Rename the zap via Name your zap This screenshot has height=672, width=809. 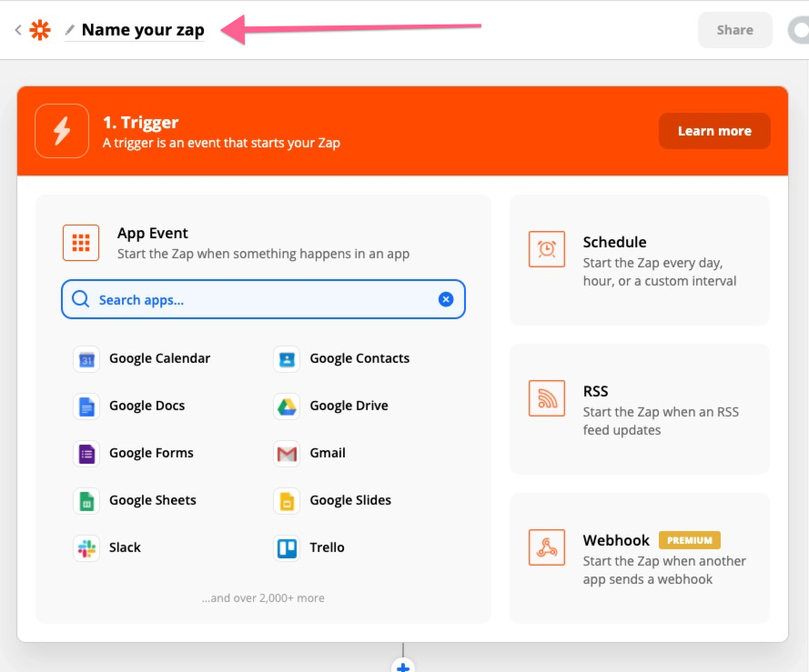pyautogui.click(x=143, y=30)
